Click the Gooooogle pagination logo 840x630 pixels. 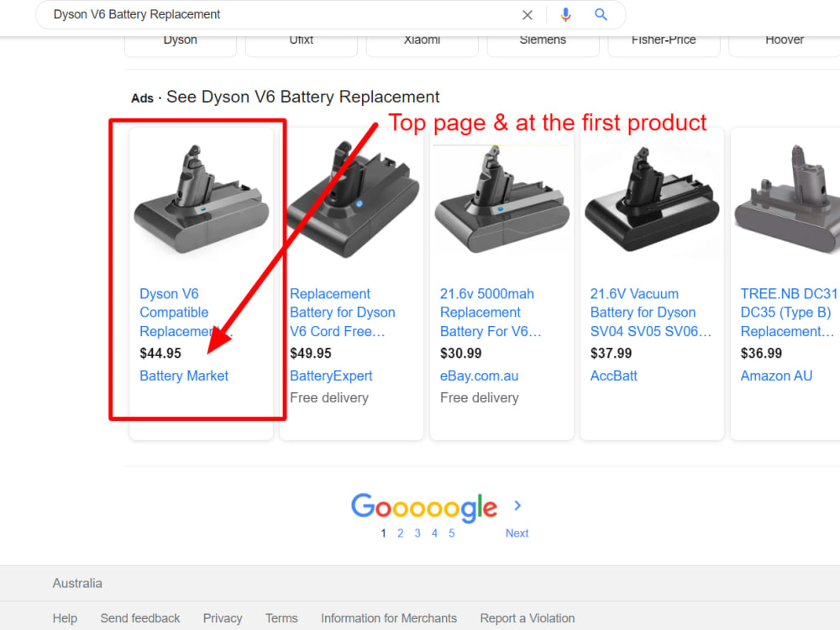[424, 507]
